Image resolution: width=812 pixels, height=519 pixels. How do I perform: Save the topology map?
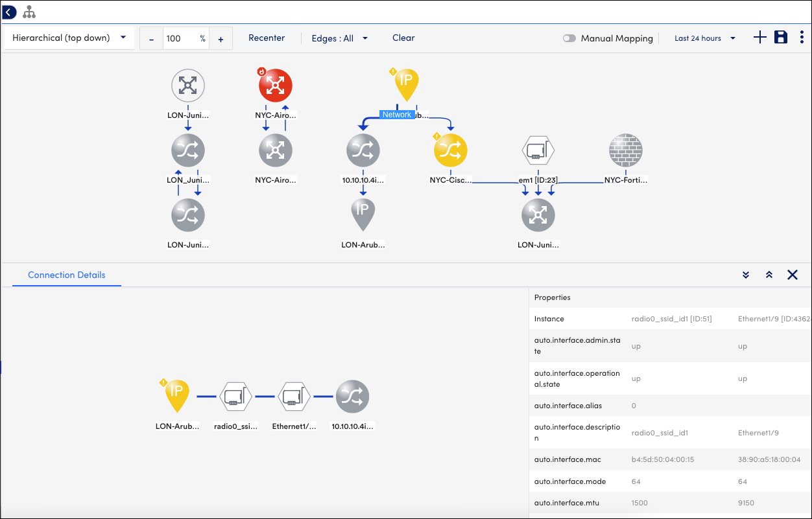click(x=781, y=38)
